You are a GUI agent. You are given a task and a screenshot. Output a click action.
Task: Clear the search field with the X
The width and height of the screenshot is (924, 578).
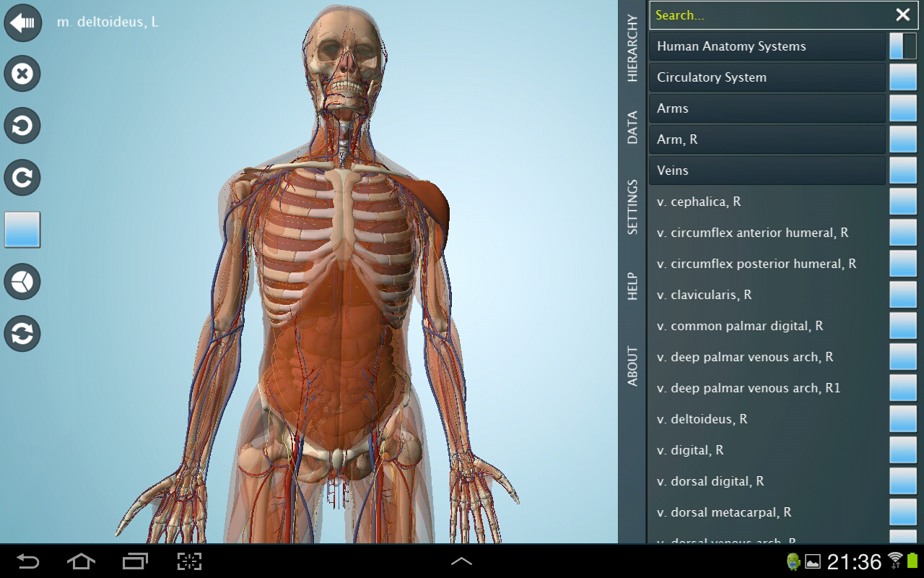(x=902, y=14)
